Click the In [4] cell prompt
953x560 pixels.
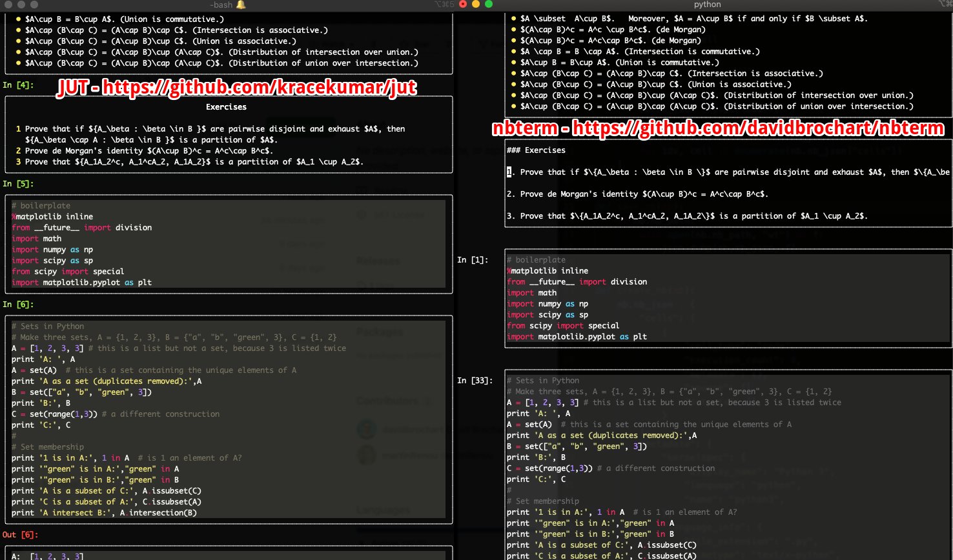click(x=18, y=85)
